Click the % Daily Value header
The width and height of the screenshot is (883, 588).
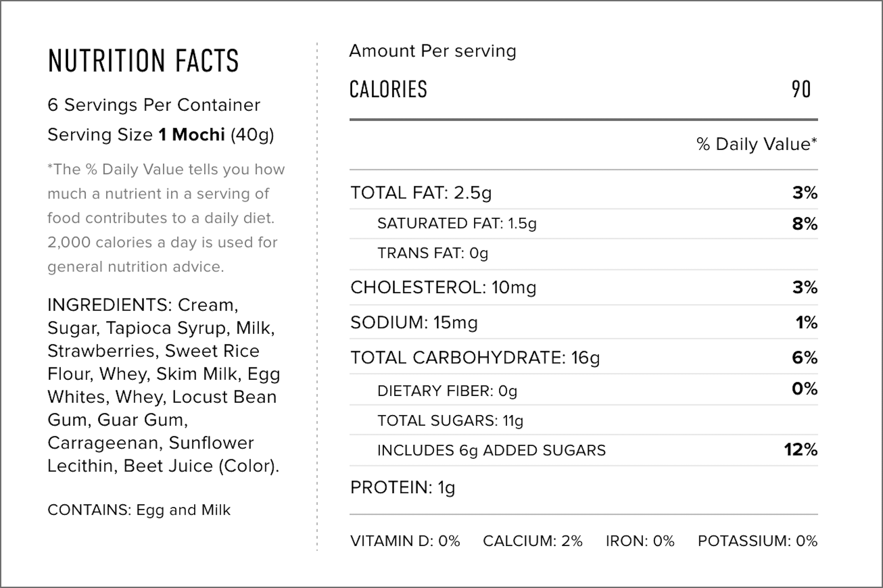(x=756, y=144)
